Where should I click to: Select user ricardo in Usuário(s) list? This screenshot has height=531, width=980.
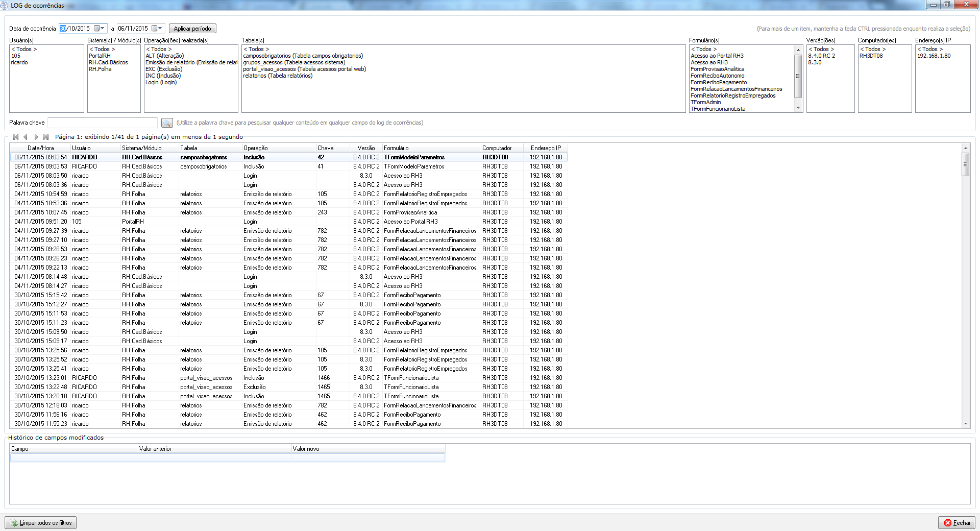(x=19, y=62)
